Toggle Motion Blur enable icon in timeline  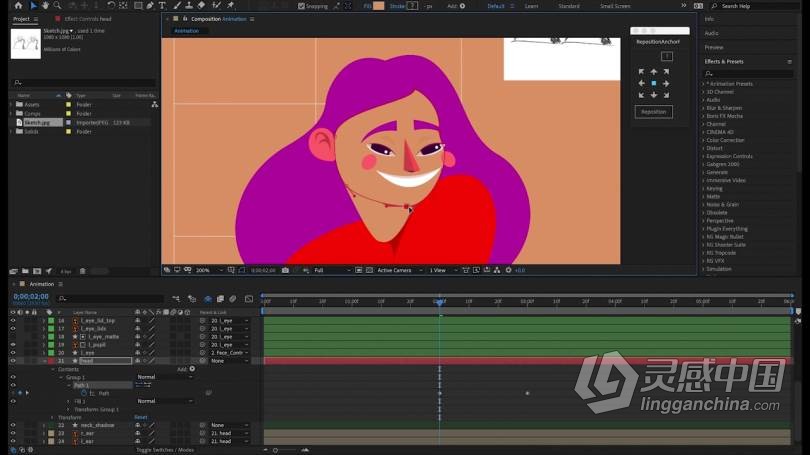click(232, 299)
